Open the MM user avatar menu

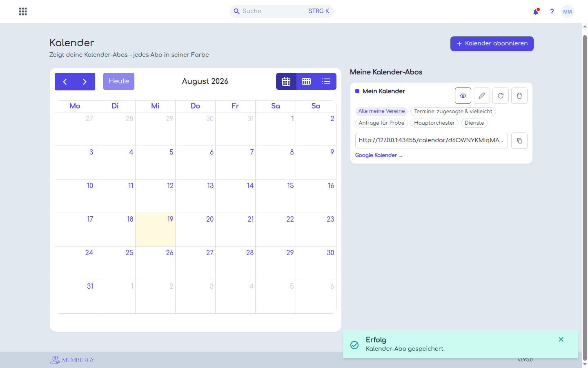(x=568, y=11)
